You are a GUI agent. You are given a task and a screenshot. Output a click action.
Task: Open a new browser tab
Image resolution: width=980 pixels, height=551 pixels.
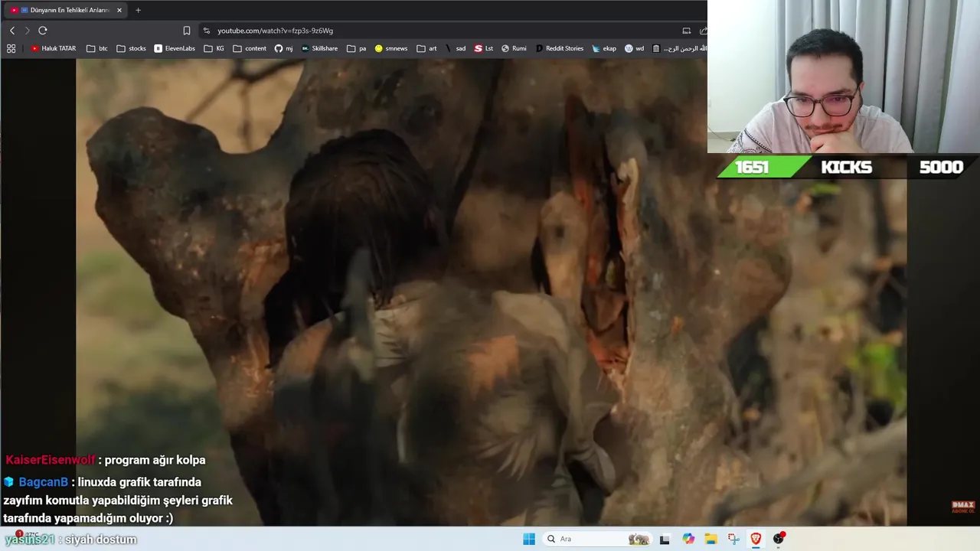click(138, 10)
